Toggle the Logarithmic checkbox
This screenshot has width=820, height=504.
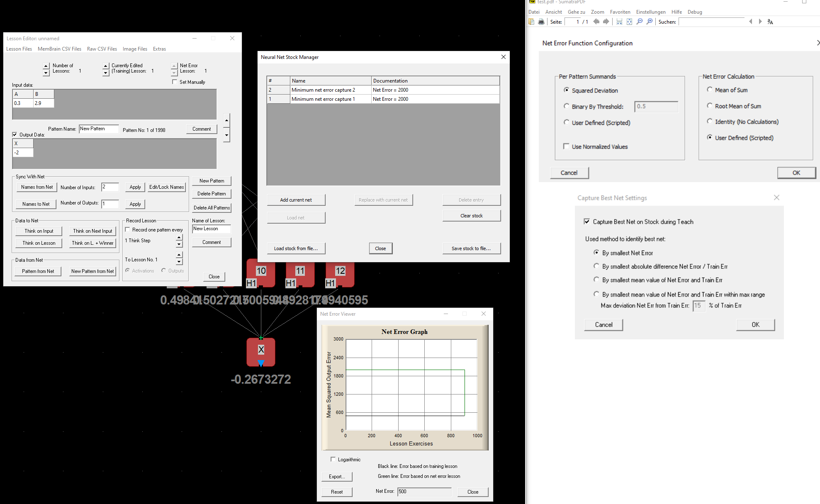click(333, 459)
